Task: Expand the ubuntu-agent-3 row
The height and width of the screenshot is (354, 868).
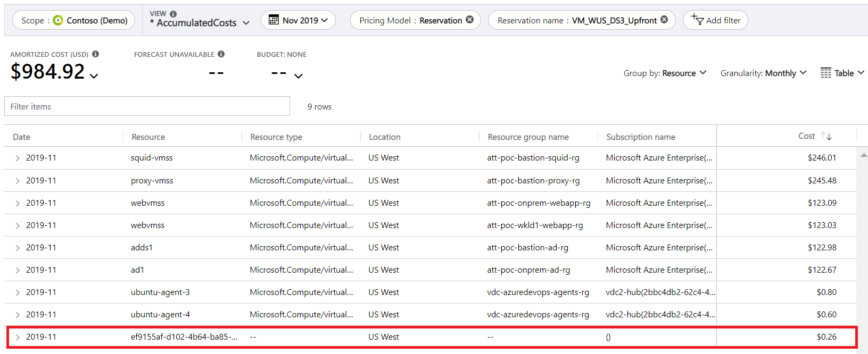Action: coord(18,293)
